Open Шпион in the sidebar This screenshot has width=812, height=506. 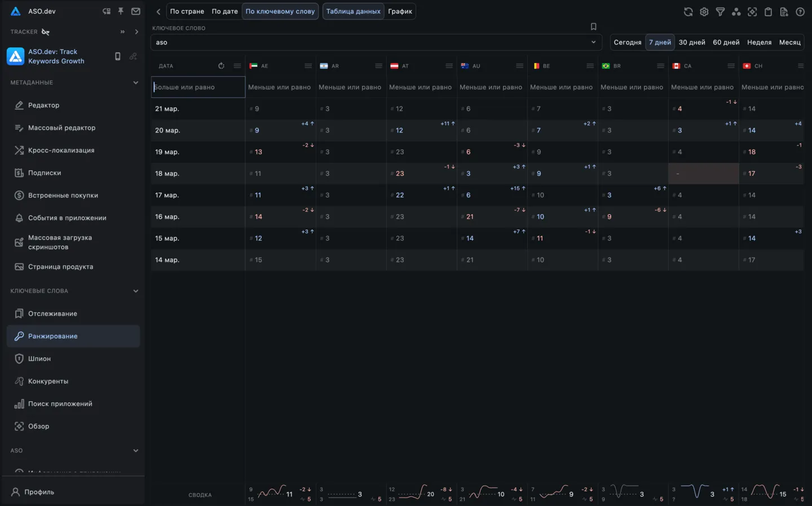[x=39, y=359]
